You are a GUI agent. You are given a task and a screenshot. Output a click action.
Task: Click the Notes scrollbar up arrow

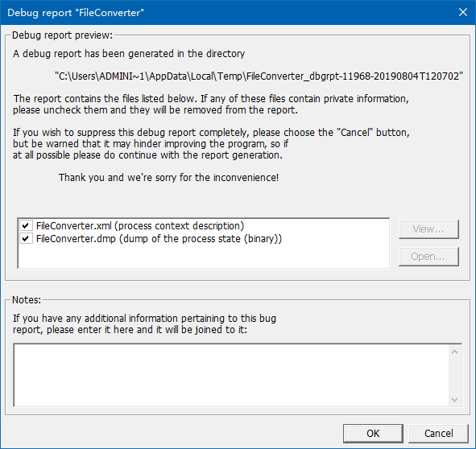454,352
